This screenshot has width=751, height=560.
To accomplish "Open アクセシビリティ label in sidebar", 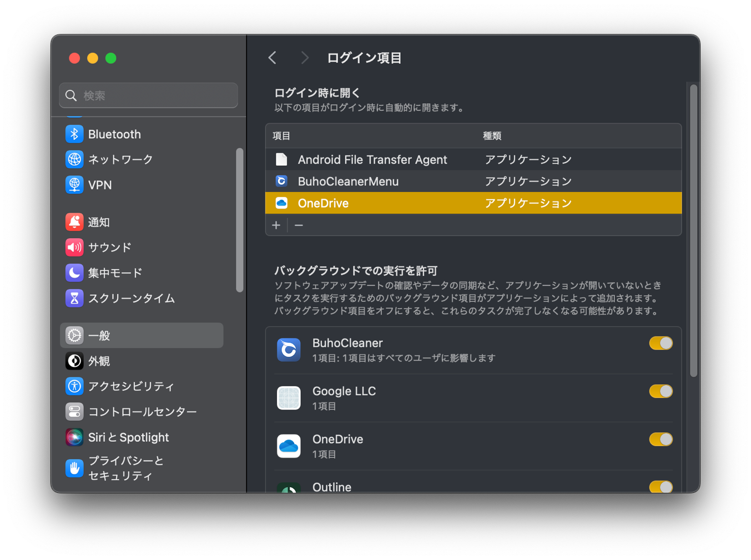I will [x=131, y=386].
